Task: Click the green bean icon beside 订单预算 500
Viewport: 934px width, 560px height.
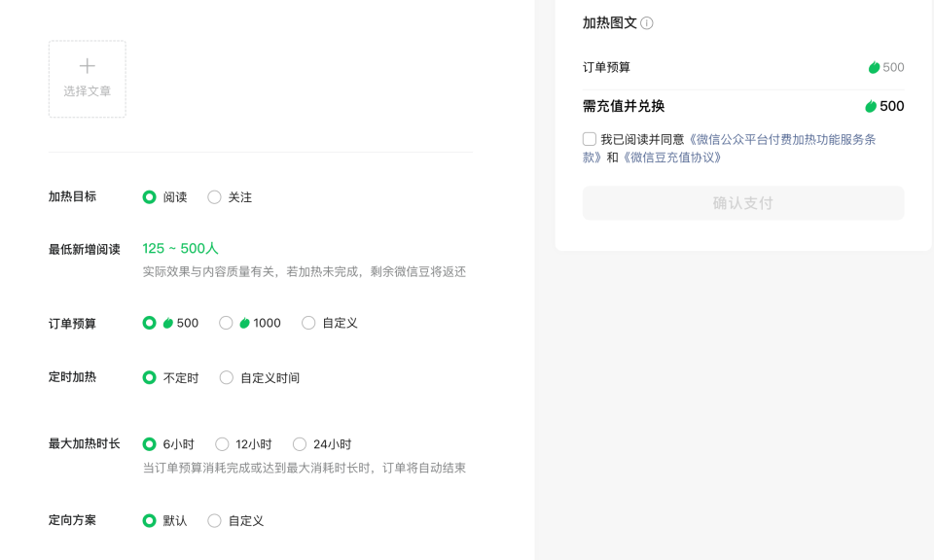Action: click(877, 67)
